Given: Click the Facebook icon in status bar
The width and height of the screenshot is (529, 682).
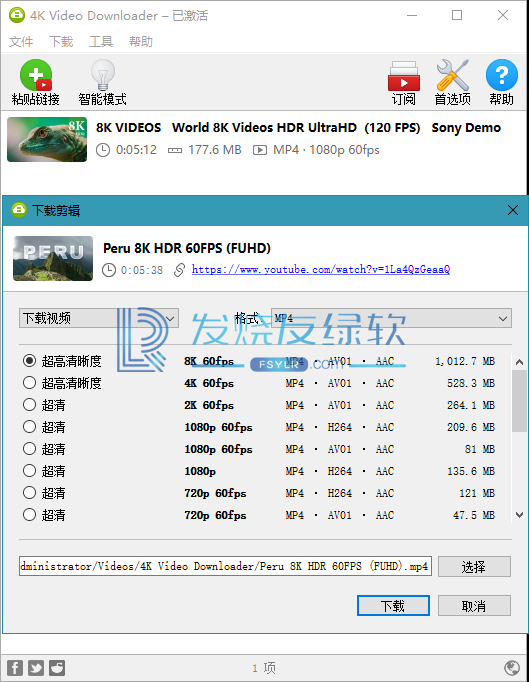Looking at the screenshot, I should pos(15,668).
